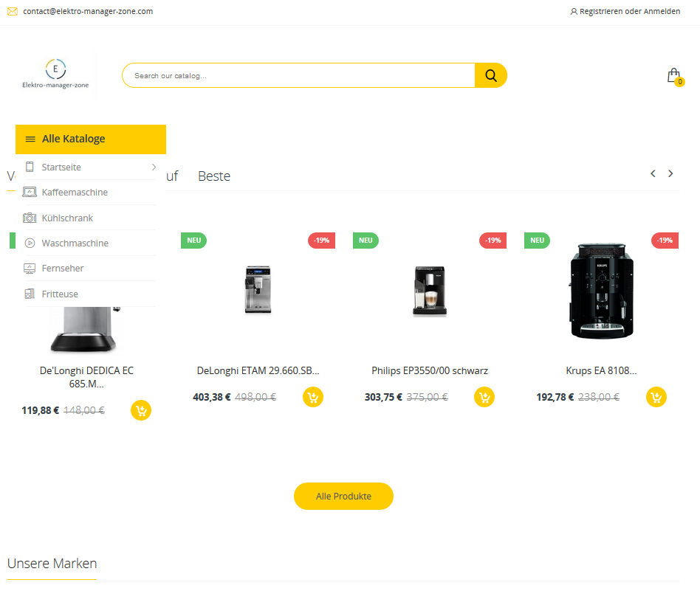The height and width of the screenshot is (591, 700).
Task: Click the Kühlschrank camera icon
Action: (30, 218)
